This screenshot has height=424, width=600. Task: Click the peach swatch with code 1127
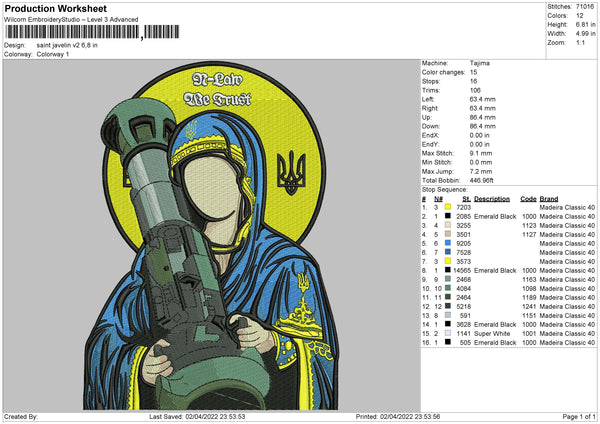(x=448, y=234)
